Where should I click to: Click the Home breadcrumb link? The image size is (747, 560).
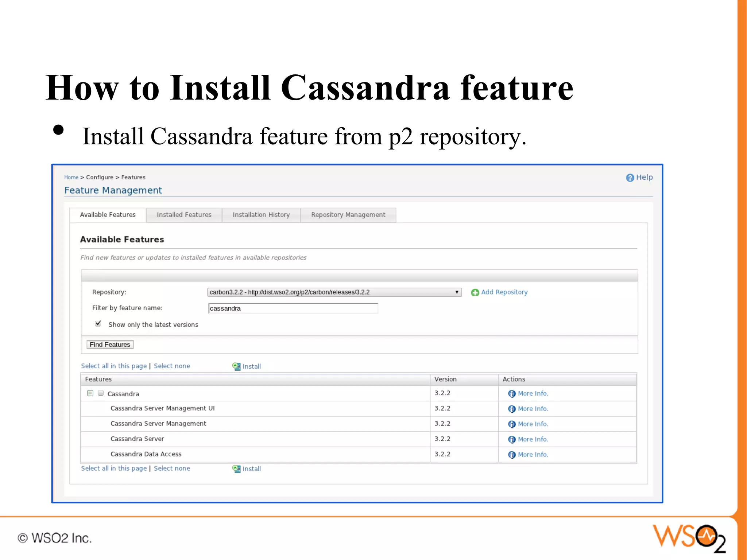(71, 177)
